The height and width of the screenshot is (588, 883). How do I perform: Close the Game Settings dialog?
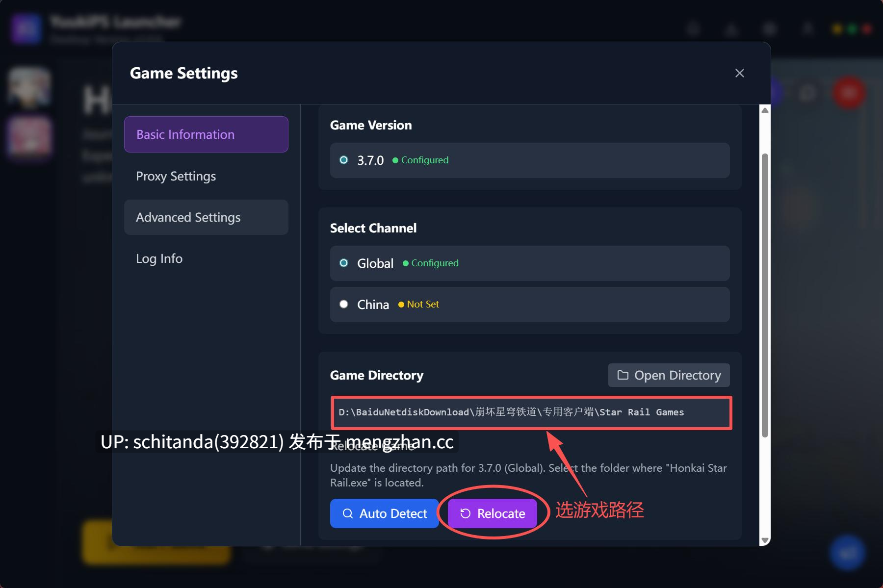pos(739,73)
